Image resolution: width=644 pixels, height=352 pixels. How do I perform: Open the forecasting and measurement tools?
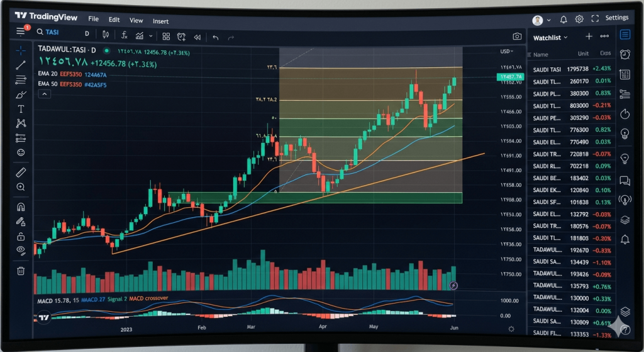[x=21, y=138]
